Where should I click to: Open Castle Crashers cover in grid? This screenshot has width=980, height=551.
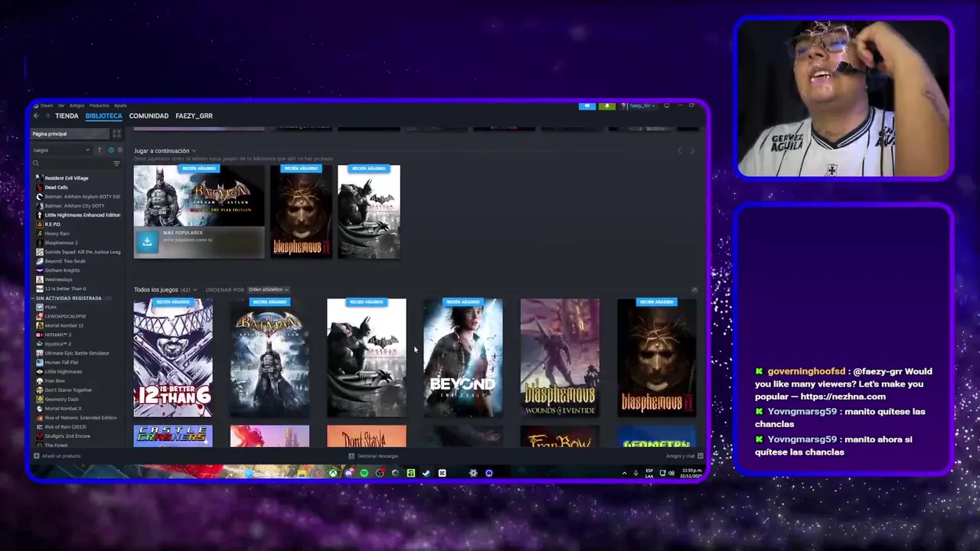(x=173, y=436)
